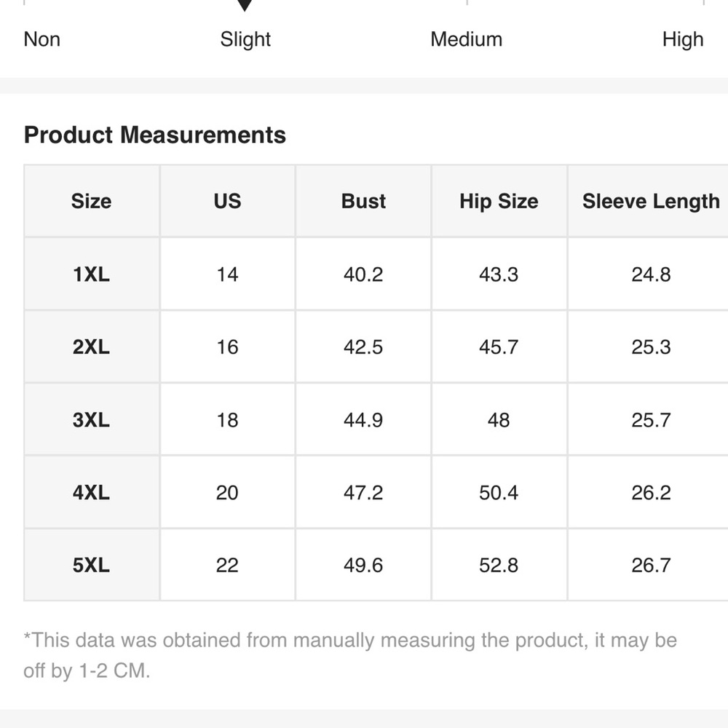Tap the Medium stretch label
Viewport: 728px width, 728px height.
(466, 39)
